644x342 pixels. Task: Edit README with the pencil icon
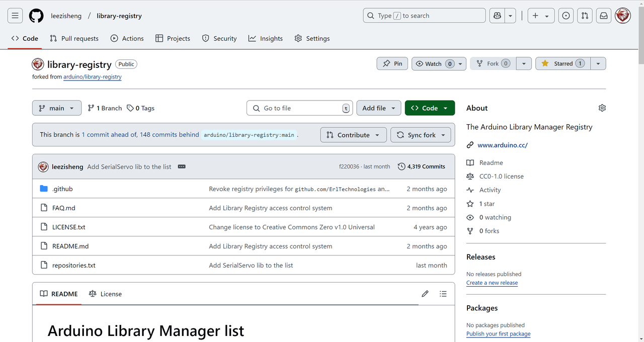pyautogui.click(x=425, y=294)
